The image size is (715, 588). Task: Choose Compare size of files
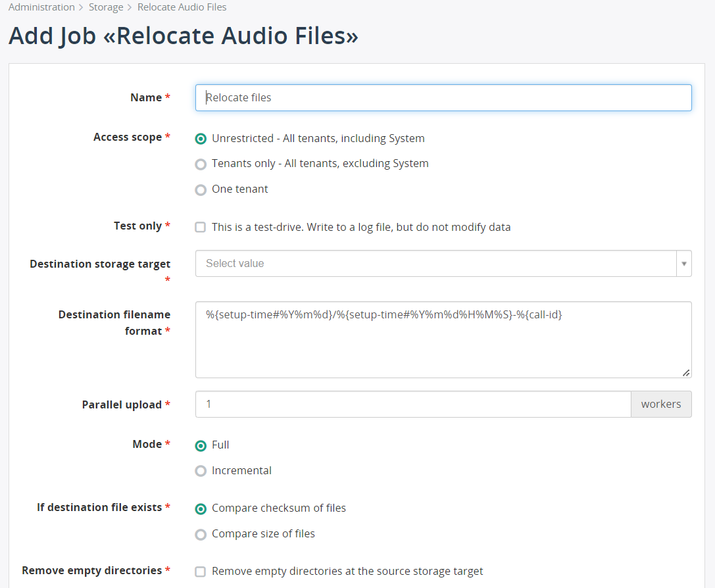[201, 534]
